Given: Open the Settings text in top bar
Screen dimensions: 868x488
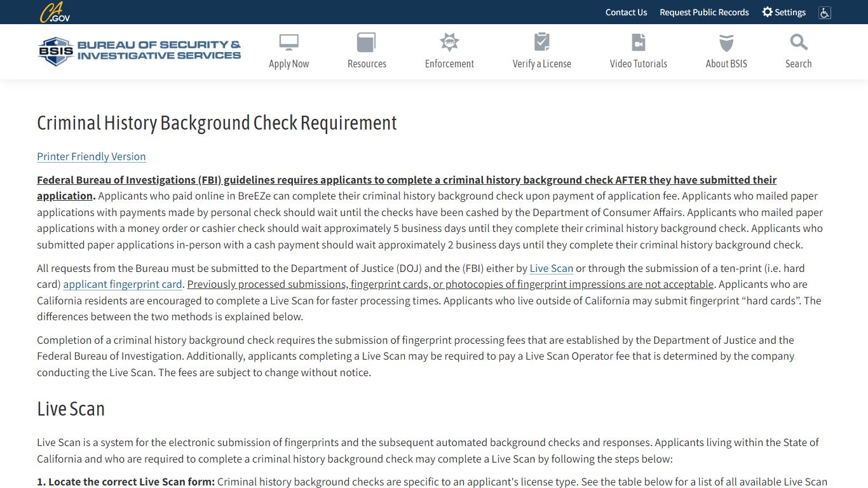Looking at the screenshot, I should coord(790,12).
